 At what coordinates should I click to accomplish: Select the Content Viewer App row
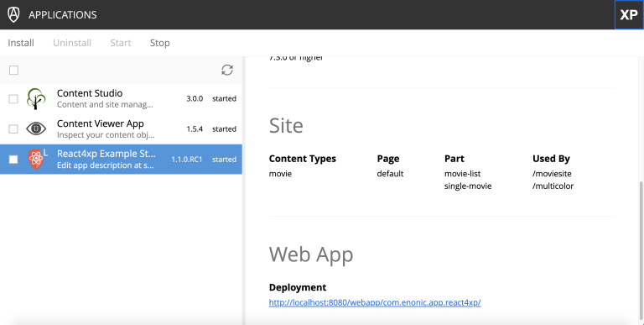tap(121, 128)
